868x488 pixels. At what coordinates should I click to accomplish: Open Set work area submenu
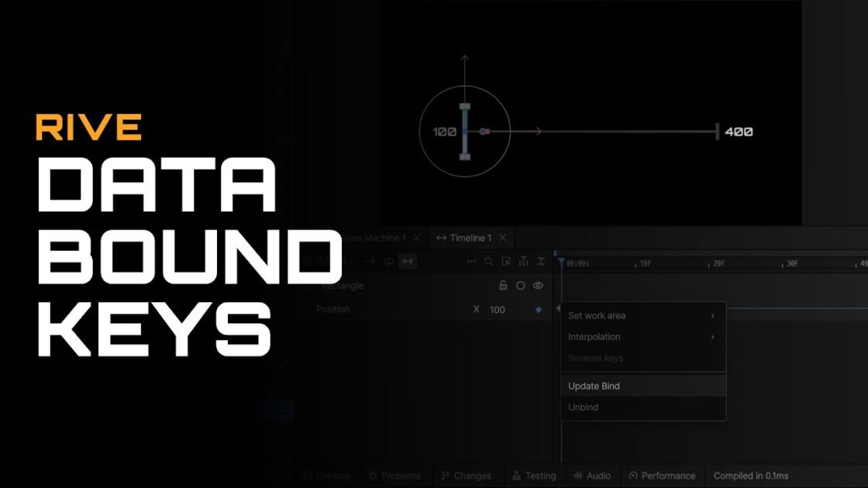[x=642, y=315]
